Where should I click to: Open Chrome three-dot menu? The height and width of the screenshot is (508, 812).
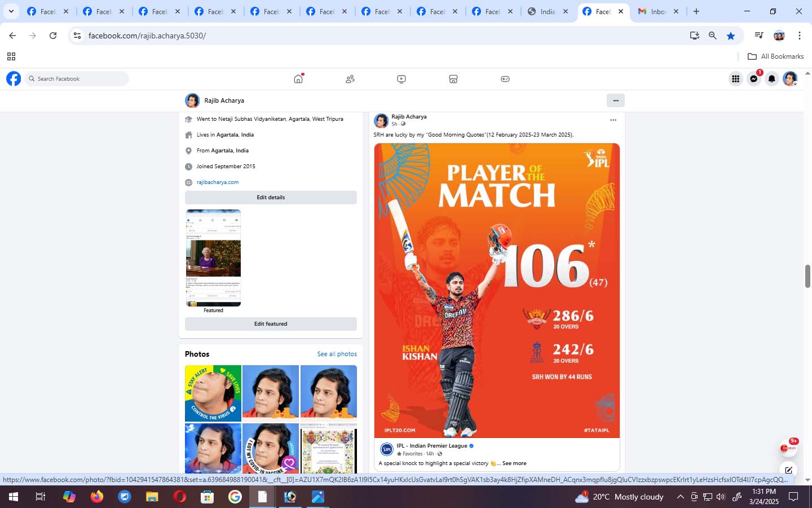point(800,36)
